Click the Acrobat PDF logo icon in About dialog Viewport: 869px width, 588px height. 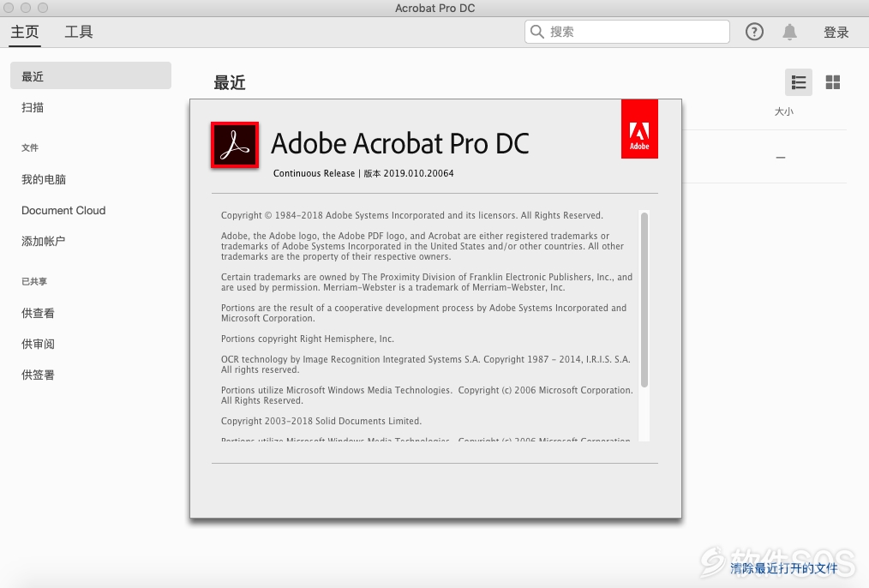[x=235, y=145]
